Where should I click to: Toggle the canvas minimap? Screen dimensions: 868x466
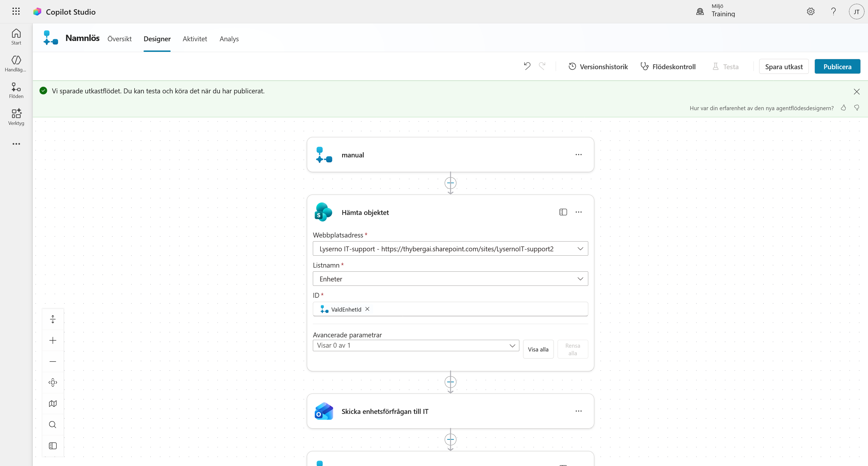click(53, 404)
